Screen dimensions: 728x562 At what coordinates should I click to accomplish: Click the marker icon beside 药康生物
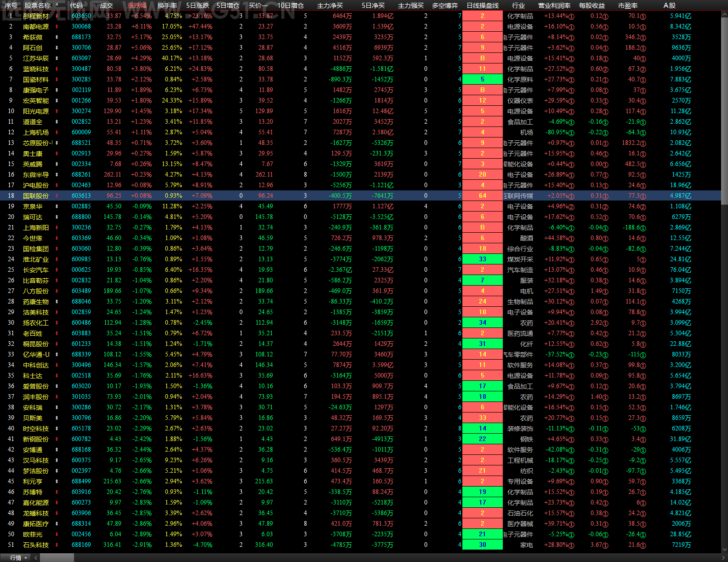tap(57, 302)
